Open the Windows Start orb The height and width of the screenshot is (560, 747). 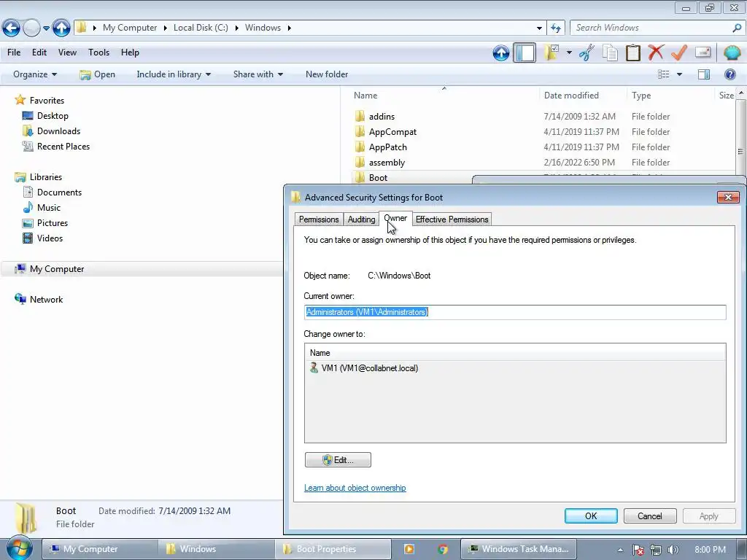pos(20,548)
